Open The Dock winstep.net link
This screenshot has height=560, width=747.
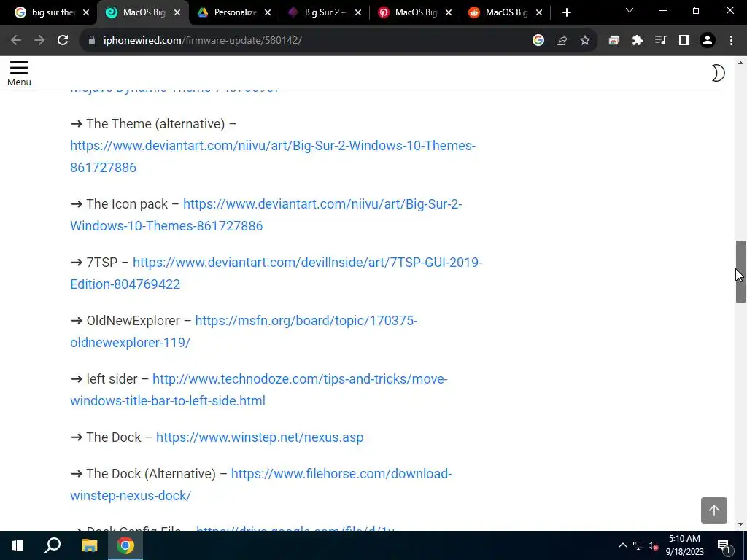[260, 437]
